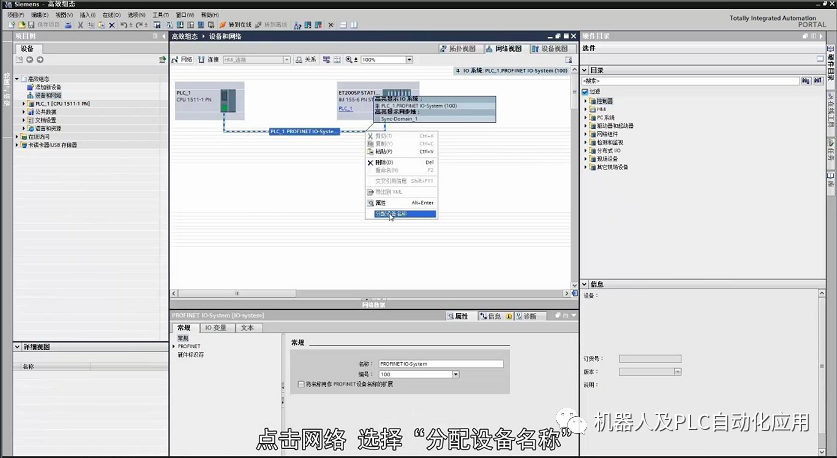
Task: Click the accessible devices toolbar icon
Action: click(x=298, y=25)
